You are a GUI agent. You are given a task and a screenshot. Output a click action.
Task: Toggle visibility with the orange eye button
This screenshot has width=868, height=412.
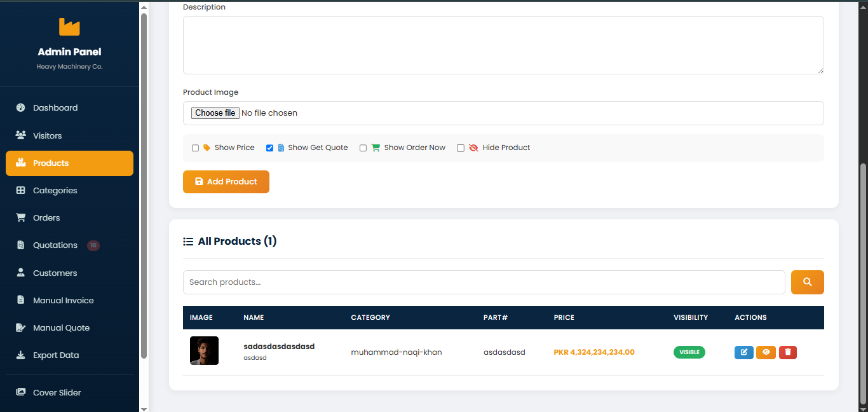[766, 352]
